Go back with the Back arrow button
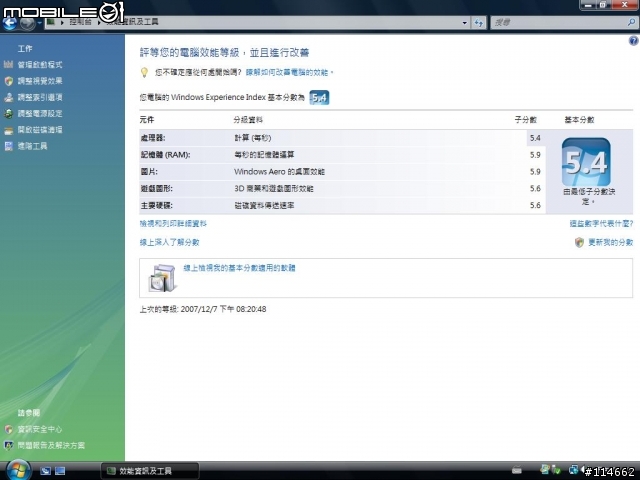This screenshot has width=640, height=480. (10, 22)
